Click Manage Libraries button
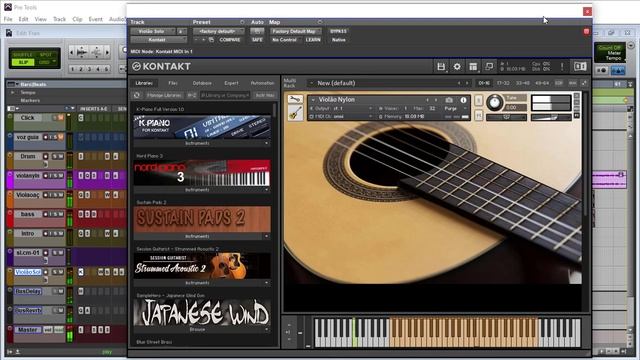This screenshot has height=360, width=640. [x=164, y=95]
